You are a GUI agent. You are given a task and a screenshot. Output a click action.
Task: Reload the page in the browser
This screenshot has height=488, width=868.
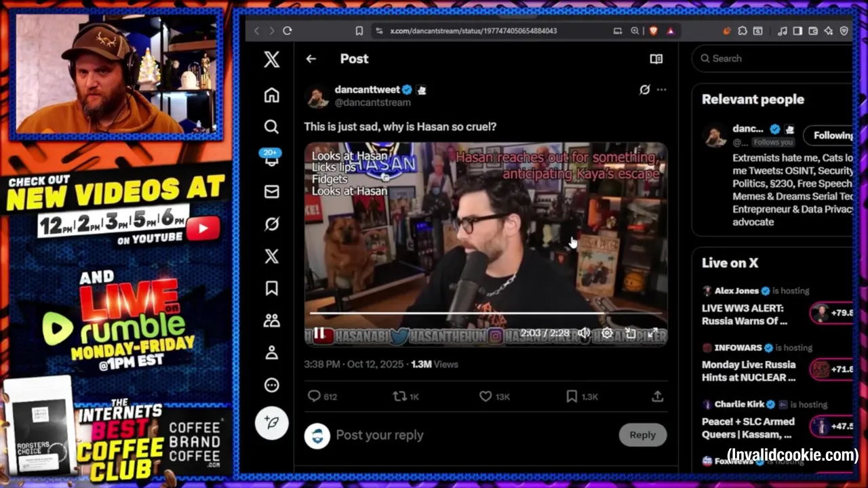pyautogui.click(x=288, y=30)
